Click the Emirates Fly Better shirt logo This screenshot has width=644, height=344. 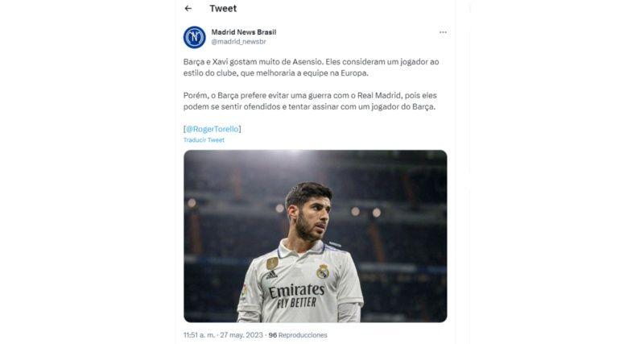tap(296, 296)
